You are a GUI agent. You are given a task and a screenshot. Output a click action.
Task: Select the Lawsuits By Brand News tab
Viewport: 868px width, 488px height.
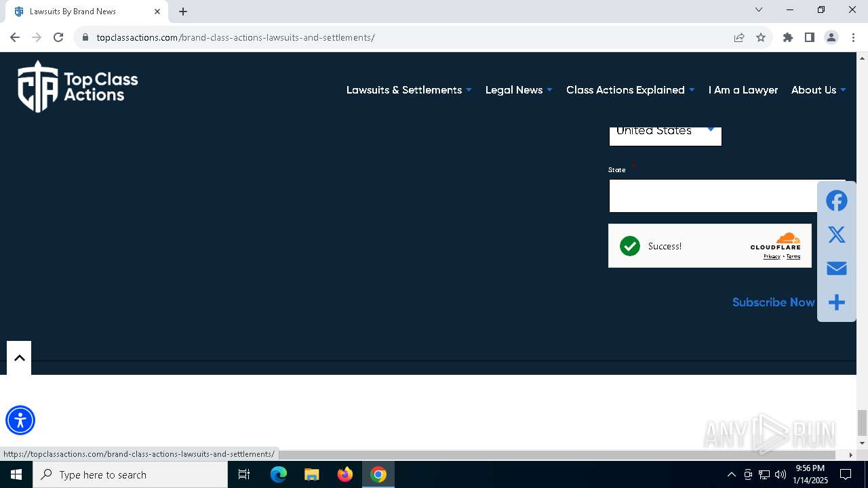88,12
